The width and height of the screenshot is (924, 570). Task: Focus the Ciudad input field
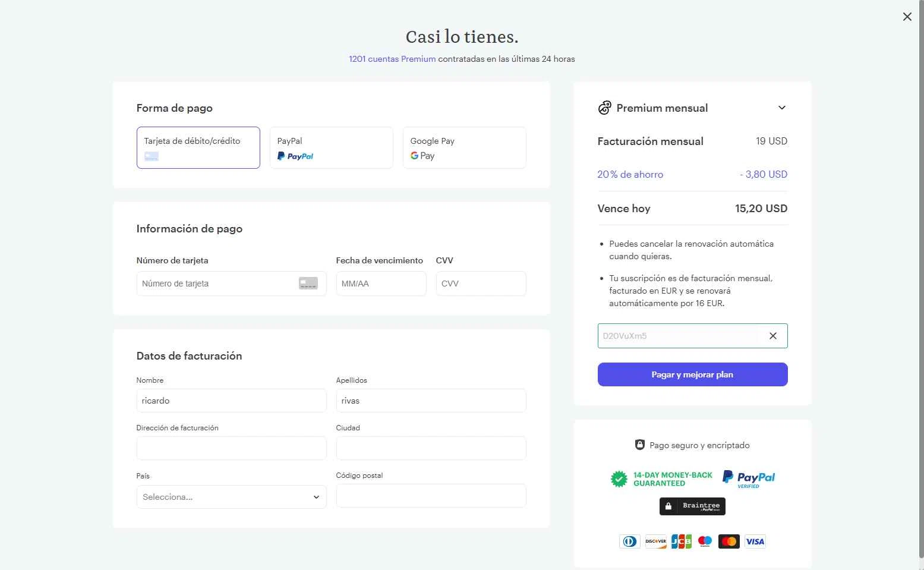click(431, 448)
